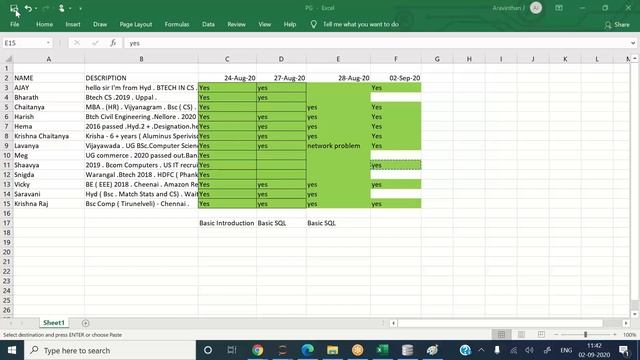
Task: Click the 24-Aug-20 date cell
Action: (x=227, y=78)
